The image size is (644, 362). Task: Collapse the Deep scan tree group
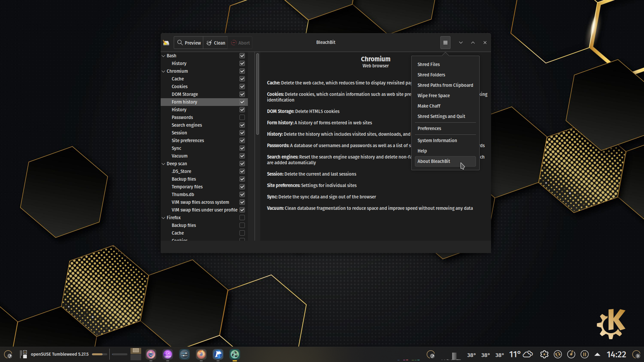[x=163, y=164]
